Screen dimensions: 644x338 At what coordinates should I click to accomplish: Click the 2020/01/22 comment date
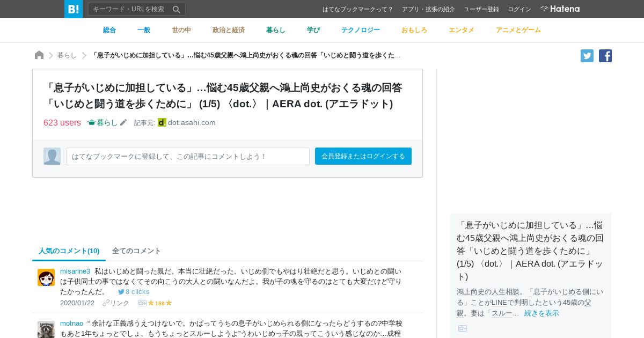(77, 303)
